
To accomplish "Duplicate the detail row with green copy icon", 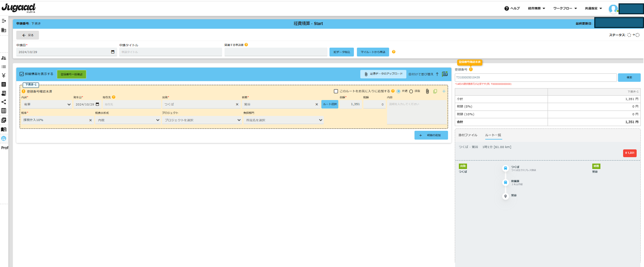I will [435, 91].
